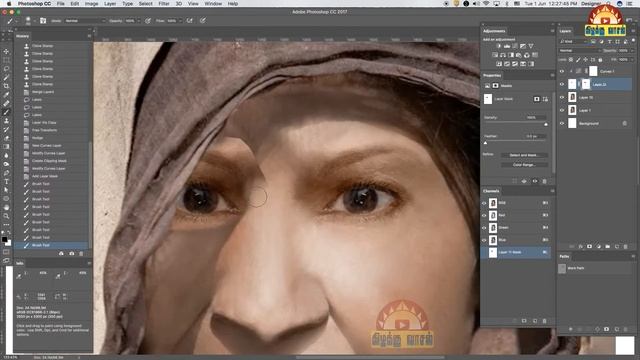The height and width of the screenshot is (360, 640).
Task: Open Opacity dropdown in options bar
Action: click(138, 20)
